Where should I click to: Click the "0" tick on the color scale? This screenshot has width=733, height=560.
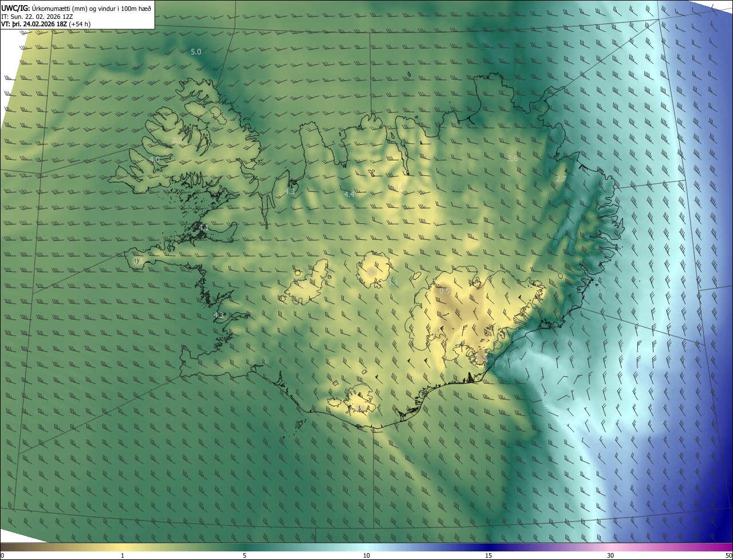pyautogui.click(x=2, y=555)
